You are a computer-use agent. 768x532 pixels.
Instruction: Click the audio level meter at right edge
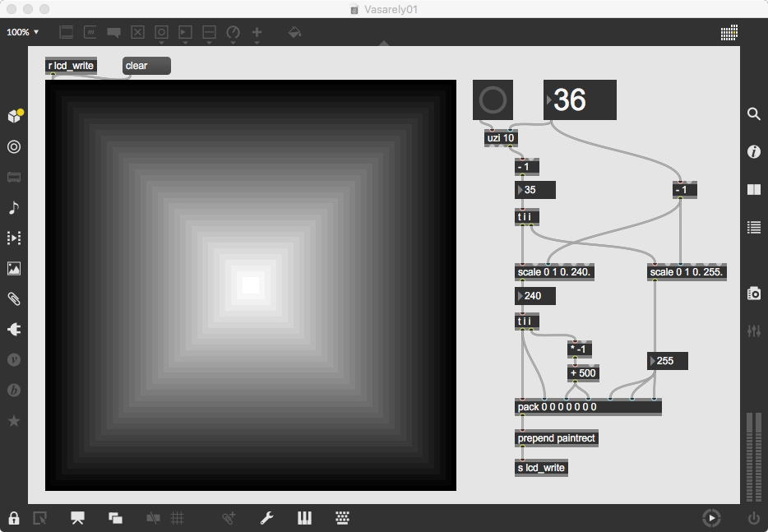754,457
